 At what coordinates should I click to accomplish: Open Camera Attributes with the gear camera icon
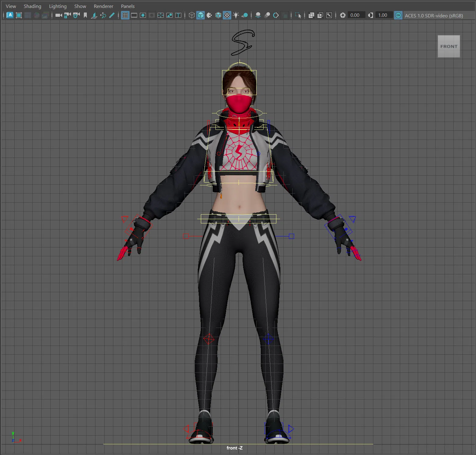point(76,15)
